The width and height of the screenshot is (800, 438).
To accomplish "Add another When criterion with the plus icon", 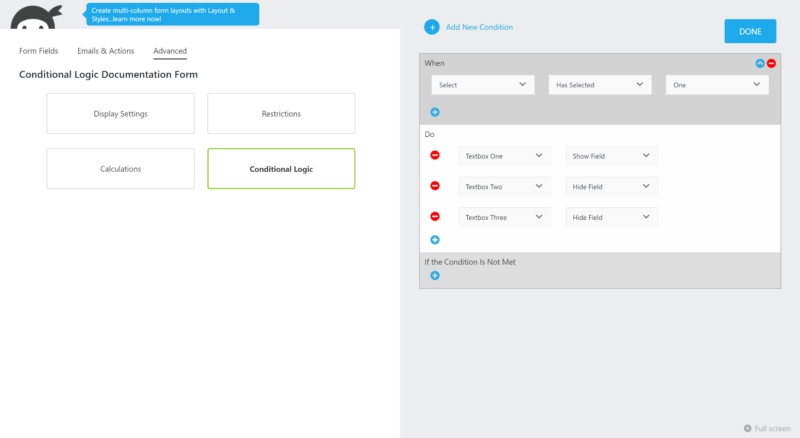I will click(435, 112).
